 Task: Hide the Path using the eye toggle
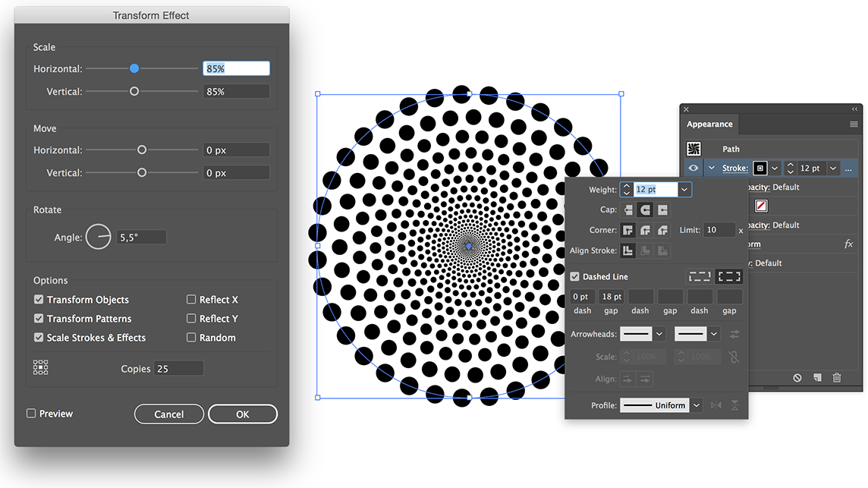pos(692,168)
